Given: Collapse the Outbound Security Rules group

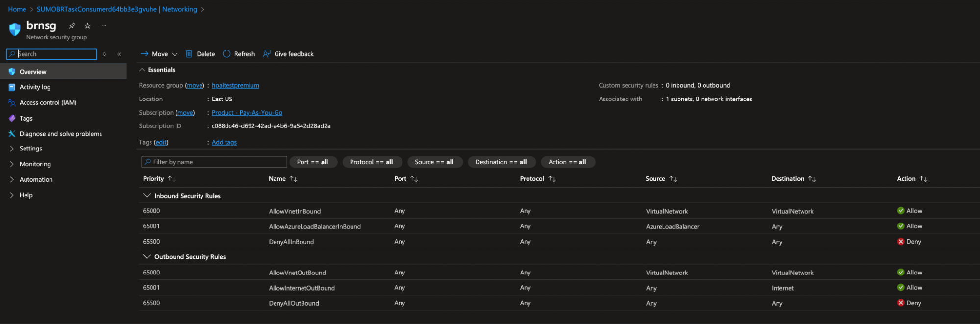Looking at the screenshot, I should 146,257.
